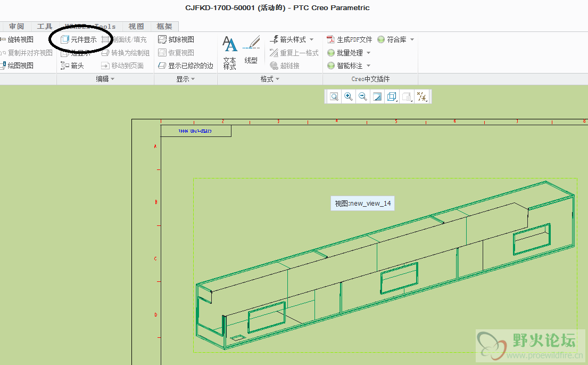
Task: Click the 复制并对齐视图 copy and align view
Action: 26,53
